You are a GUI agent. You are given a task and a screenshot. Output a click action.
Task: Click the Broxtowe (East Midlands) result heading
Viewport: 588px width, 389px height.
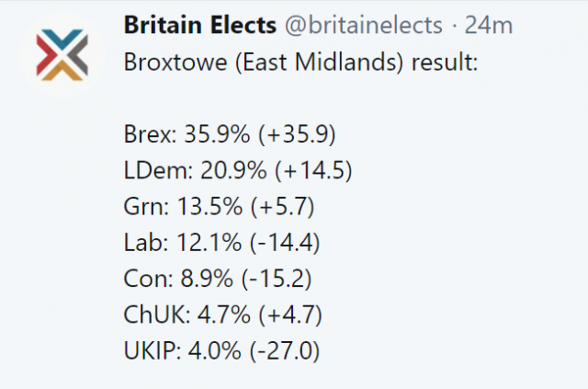[300, 63]
